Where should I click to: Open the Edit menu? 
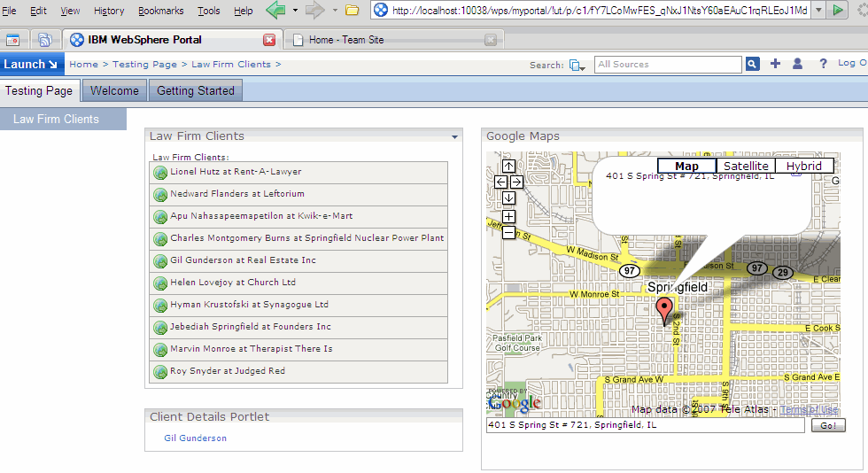tap(38, 11)
